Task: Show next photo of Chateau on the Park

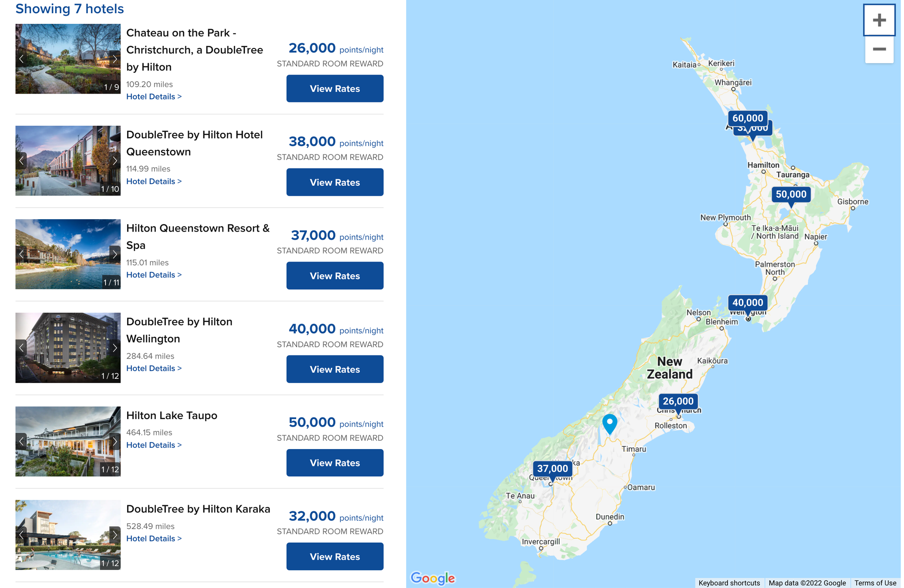Action: pyautogui.click(x=115, y=59)
